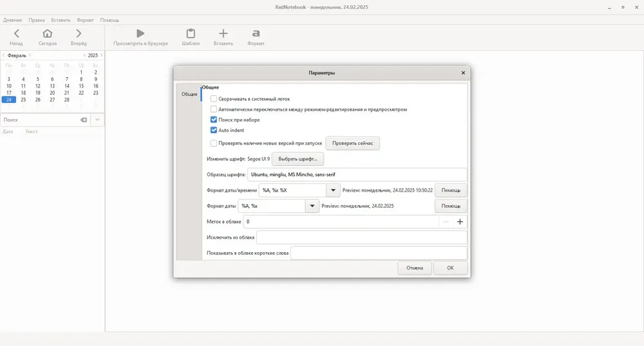Click the Выбрать шрифт... button
This screenshot has width=644, height=346.
tap(298, 159)
